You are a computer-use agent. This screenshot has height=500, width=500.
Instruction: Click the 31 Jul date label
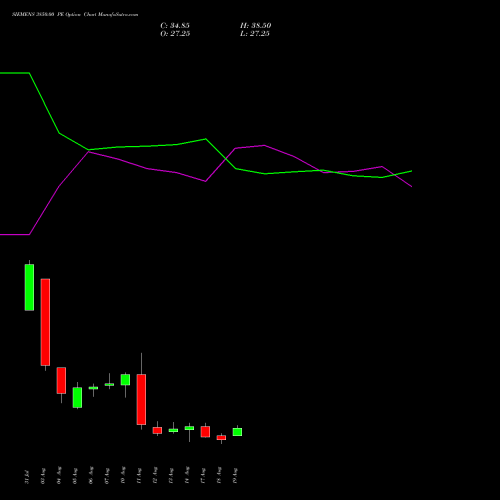27,477
